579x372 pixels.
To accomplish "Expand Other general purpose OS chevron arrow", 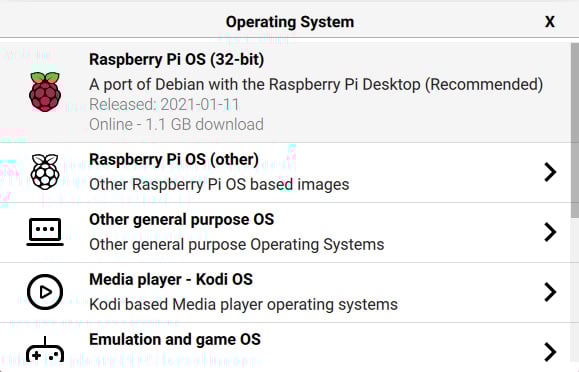I will [550, 232].
